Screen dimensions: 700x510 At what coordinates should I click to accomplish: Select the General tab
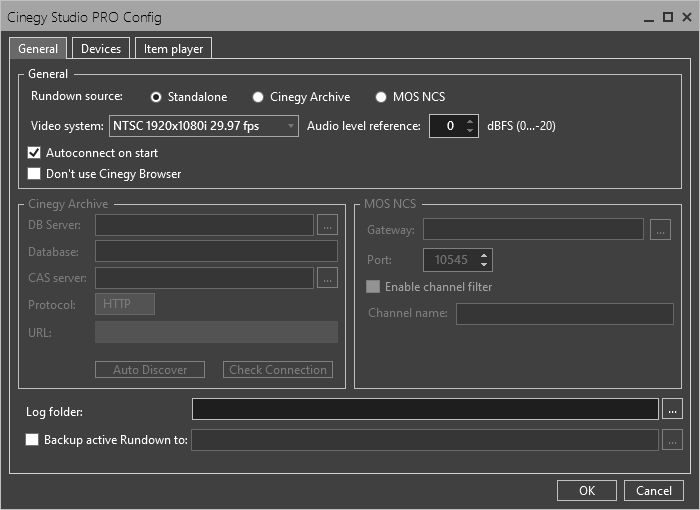tap(38, 49)
